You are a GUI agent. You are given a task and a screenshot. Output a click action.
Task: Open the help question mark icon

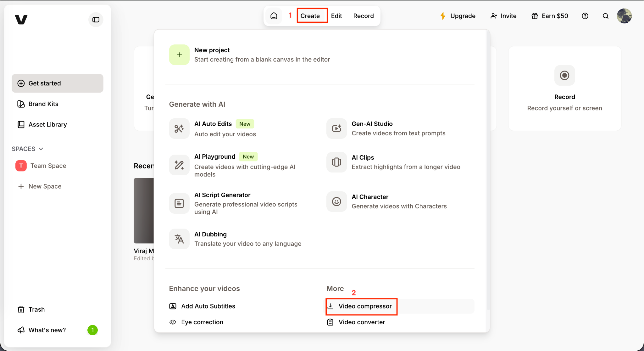pos(585,16)
